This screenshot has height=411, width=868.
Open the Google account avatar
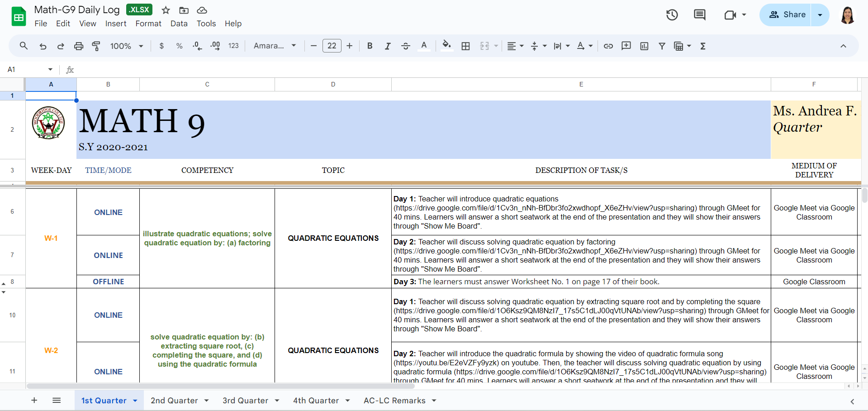pos(848,15)
